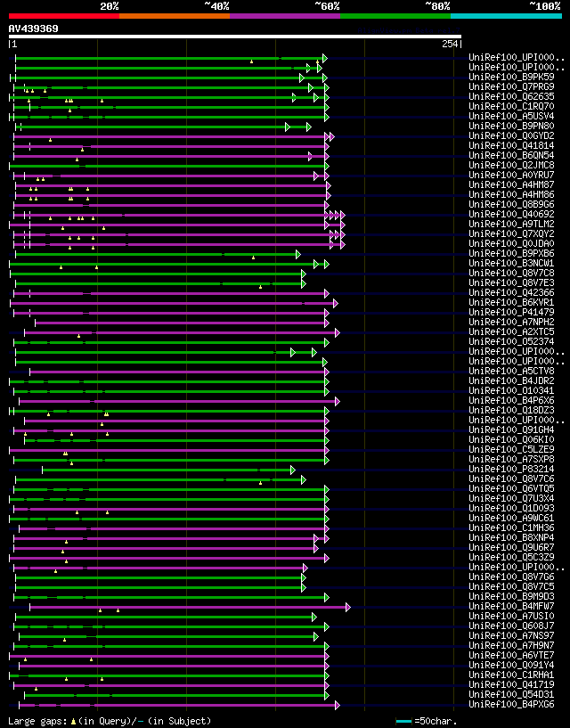Select hit UniRef100_C5LZE9

(511, 449)
